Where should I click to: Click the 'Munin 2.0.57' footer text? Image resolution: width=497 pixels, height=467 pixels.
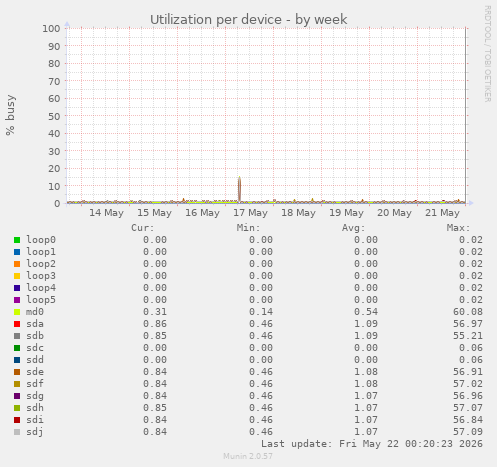pyautogui.click(x=248, y=456)
